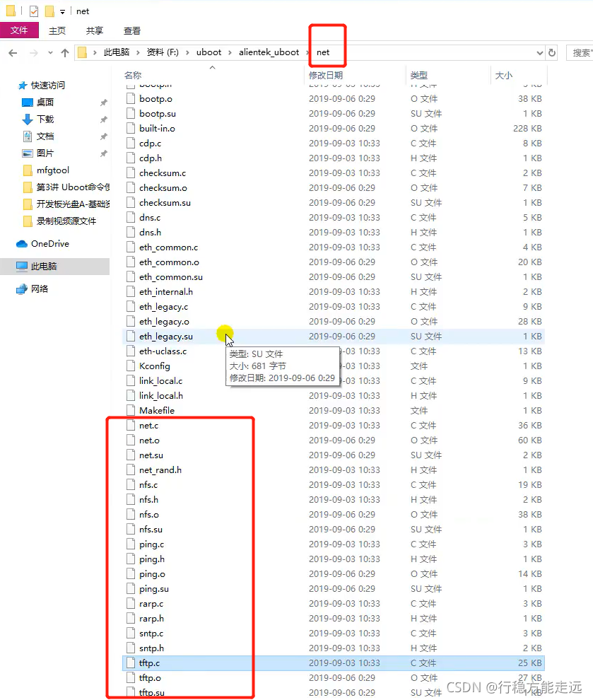Screen dimensions: 593x700
Task: Select the nfs.c file icon
Action: coord(131,485)
